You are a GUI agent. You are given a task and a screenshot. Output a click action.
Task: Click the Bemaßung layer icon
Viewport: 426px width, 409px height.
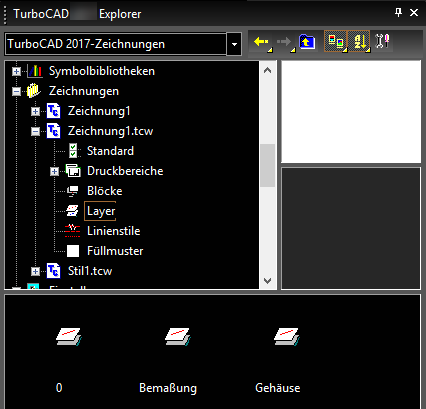coord(178,337)
